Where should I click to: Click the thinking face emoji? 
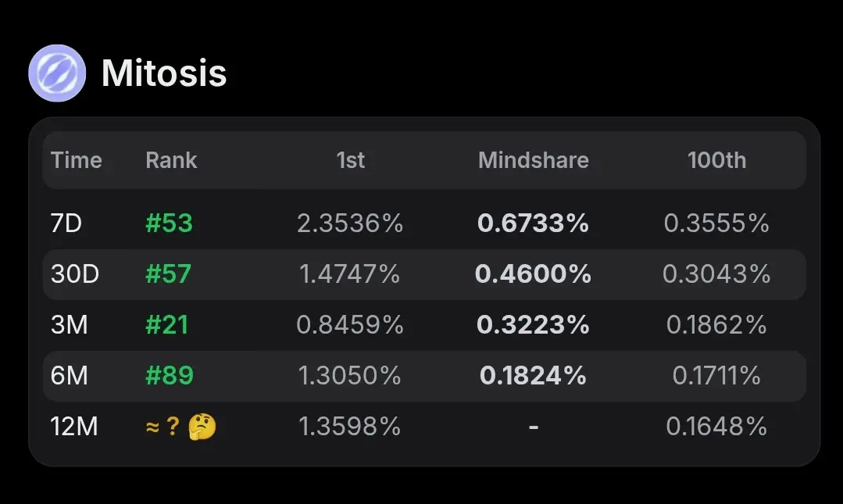click(x=202, y=427)
